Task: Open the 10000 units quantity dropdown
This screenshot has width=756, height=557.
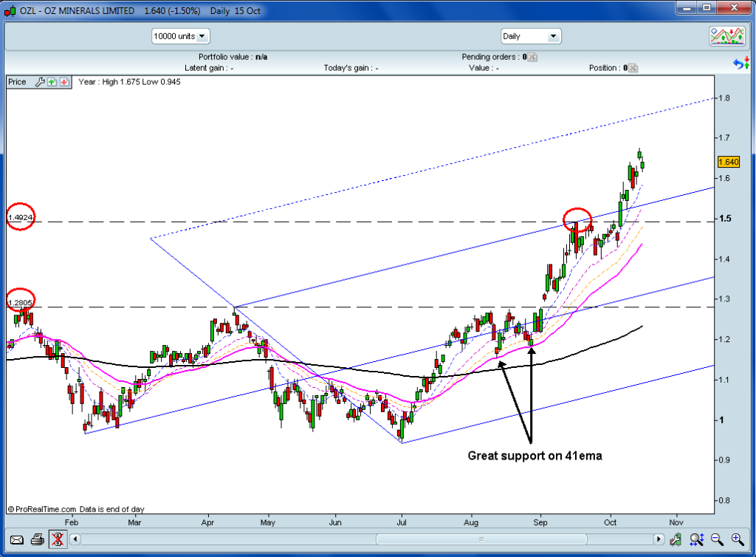Action: click(181, 36)
